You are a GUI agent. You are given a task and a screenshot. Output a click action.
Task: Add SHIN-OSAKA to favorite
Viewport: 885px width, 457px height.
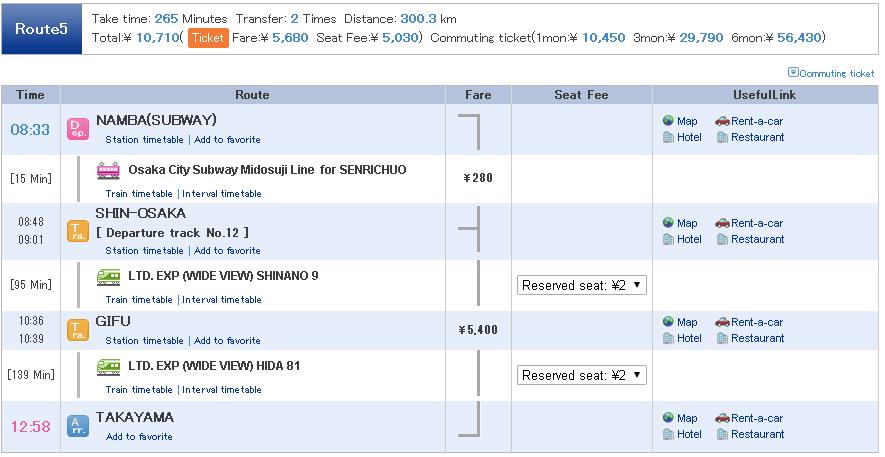[x=227, y=251]
